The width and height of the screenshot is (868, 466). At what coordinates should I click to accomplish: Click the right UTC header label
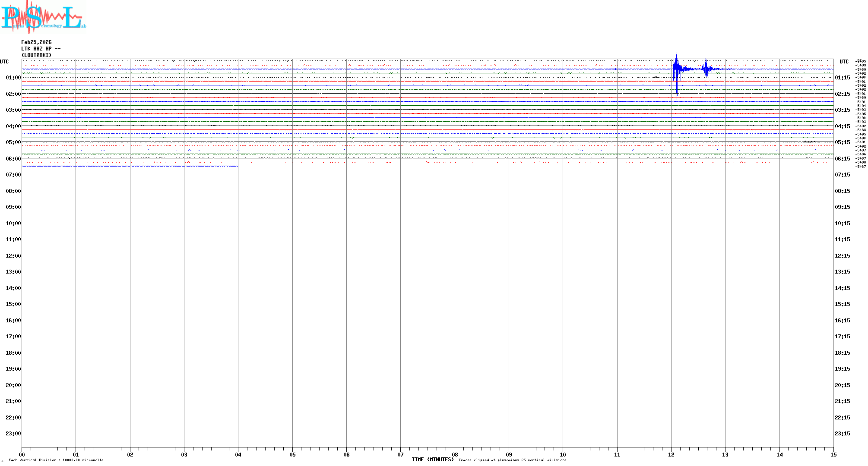click(844, 62)
